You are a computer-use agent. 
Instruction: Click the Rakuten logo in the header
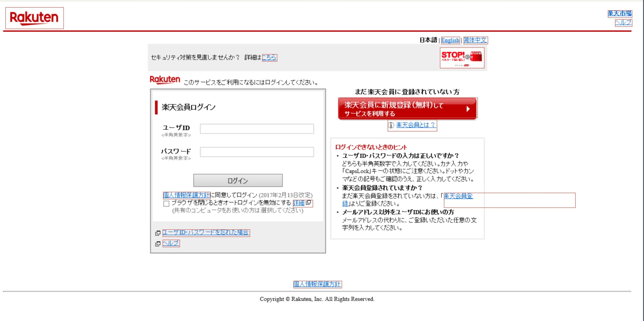(x=34, y=18)
